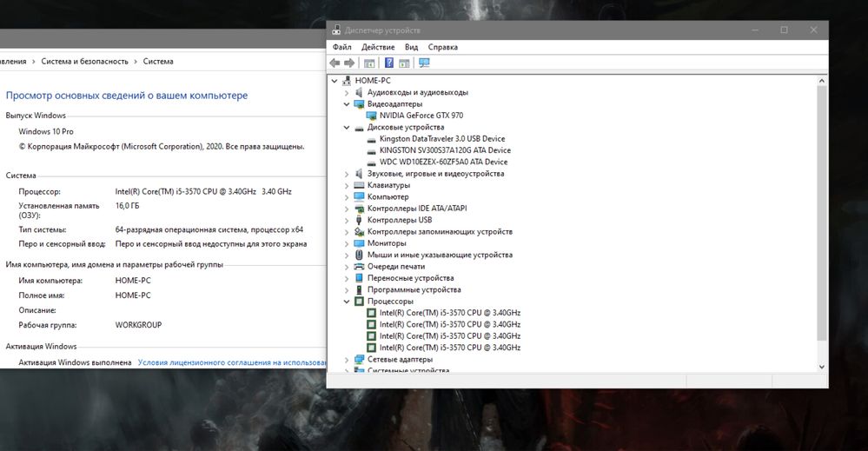Select the Программные устройства category label
868x451 pixels.
(414, 290)
